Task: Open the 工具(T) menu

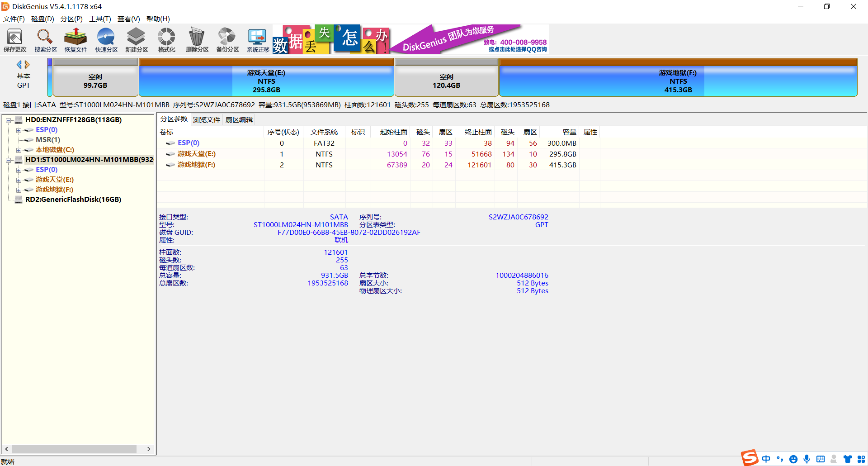Action: [100, 19]
